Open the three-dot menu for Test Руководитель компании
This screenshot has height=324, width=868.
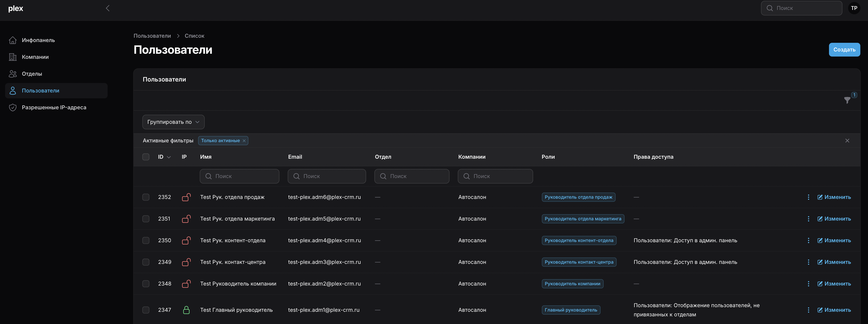point(808,283)
